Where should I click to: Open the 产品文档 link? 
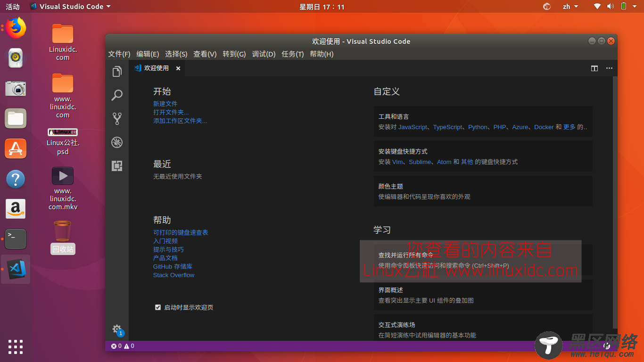coord(165,258)
